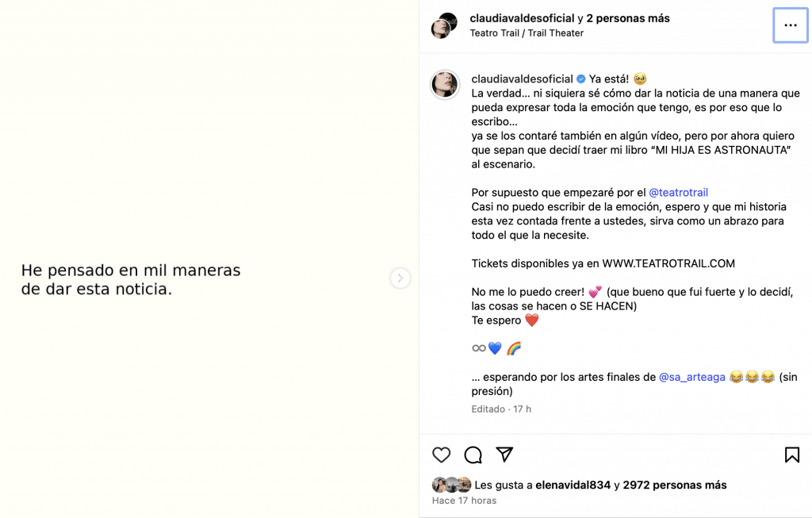This screenshot has height=518, width=812.
Task: Open comments with the speech bubble icon
Action: click(473, 455)
